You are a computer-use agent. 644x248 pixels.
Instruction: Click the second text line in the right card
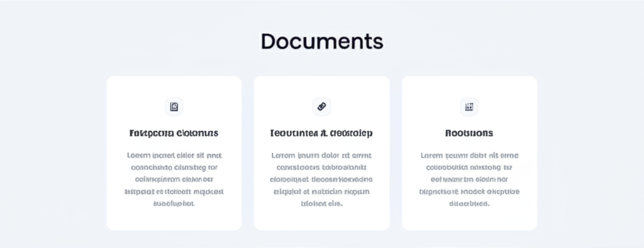point(469,167)
